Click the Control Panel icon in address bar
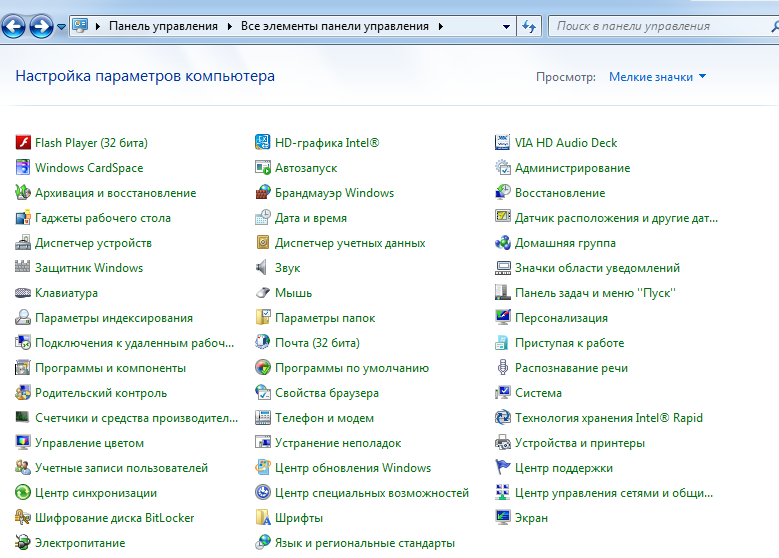Image resolution: width=779 pixels, height=558 pixels. 80,26
